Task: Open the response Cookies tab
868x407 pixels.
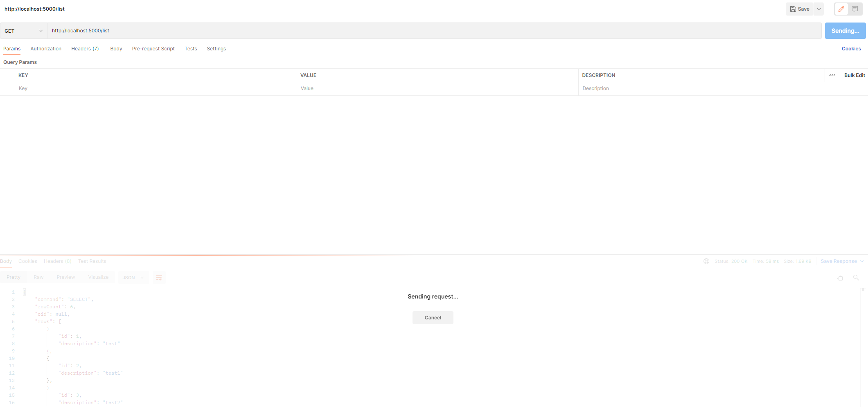Action: tap(27, 261)
